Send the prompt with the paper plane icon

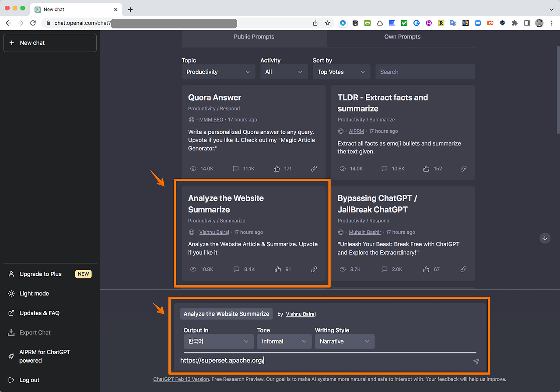[x=476, y=361]
